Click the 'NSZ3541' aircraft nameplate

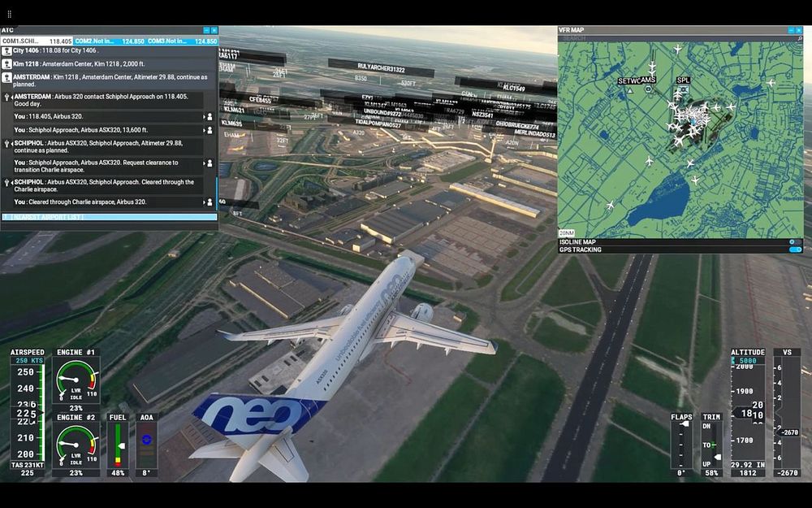pos(482,115)
